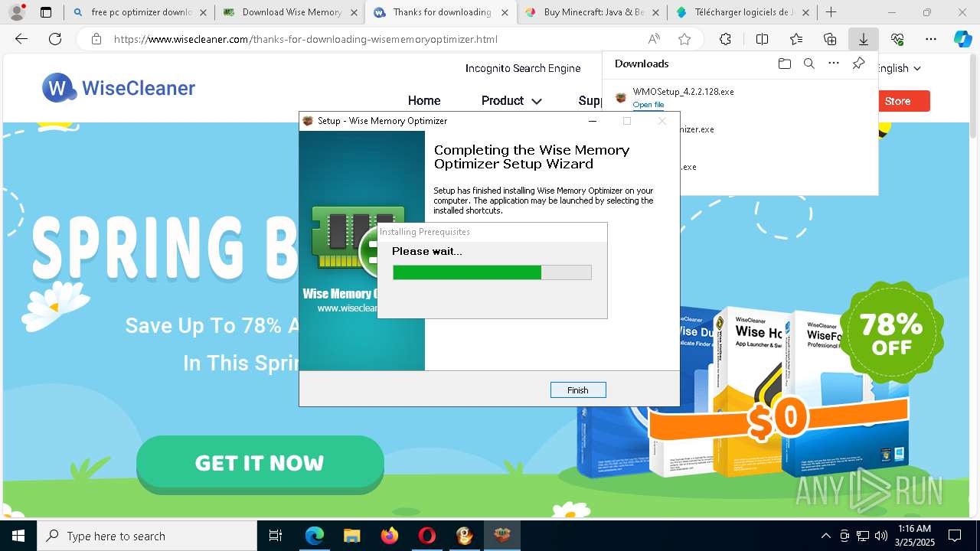The image size is (980, 551).
Task: Open the tab actions menu icon
Action: click(46, 12)
